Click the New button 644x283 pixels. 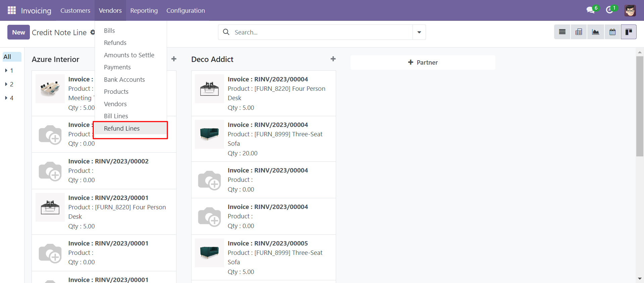pos(18,32)
